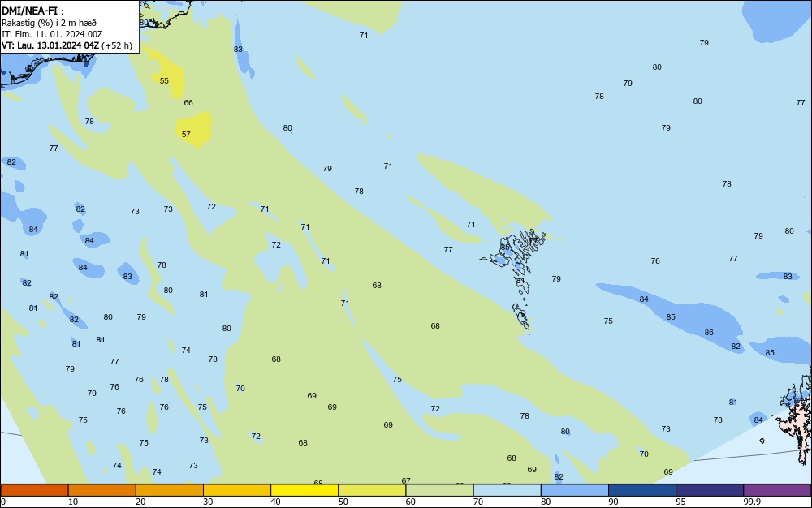The image size is (812, 508).
Task: Click the 30–40 golden legend swatch
Action: click(236, 490)
